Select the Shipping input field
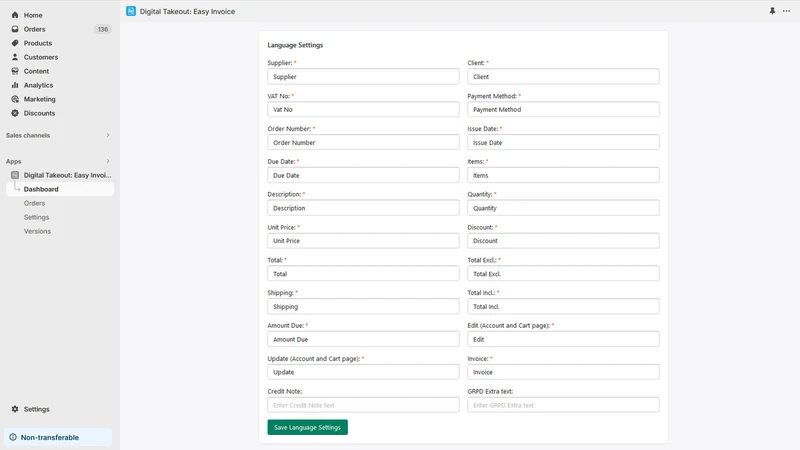Viewport: 800px width, 450px height. (x=363, y=306)
